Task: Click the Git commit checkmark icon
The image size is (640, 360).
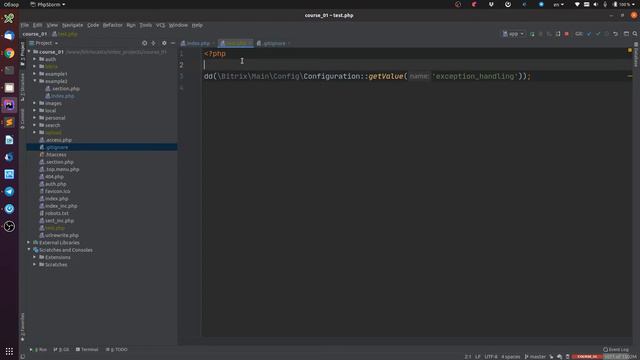Action: (598, 34)
